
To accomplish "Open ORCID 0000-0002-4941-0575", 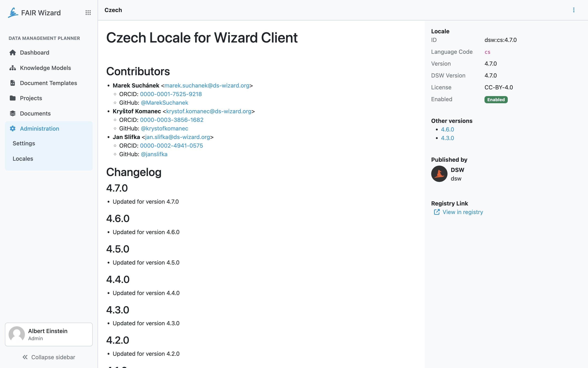I will pyautogui.click(x=171, y=146).
